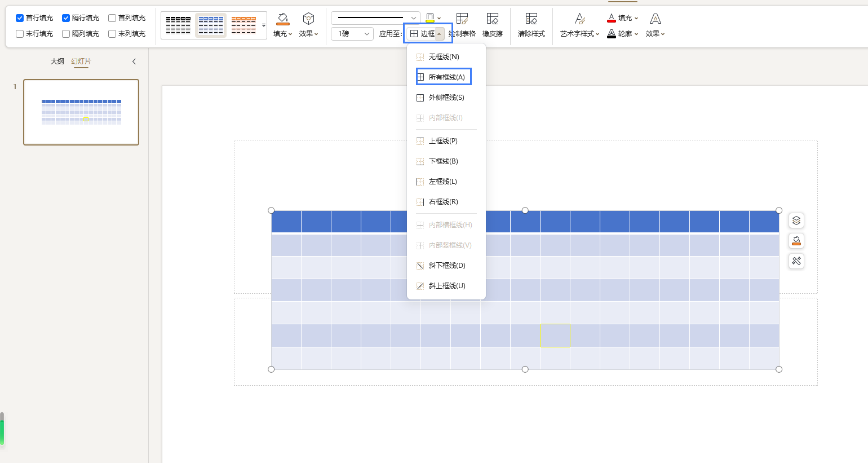The width and height of the screenshot is (868, 463).
Task: Open the pen color dropdown arrow
Action: click(x=439, y=18)
